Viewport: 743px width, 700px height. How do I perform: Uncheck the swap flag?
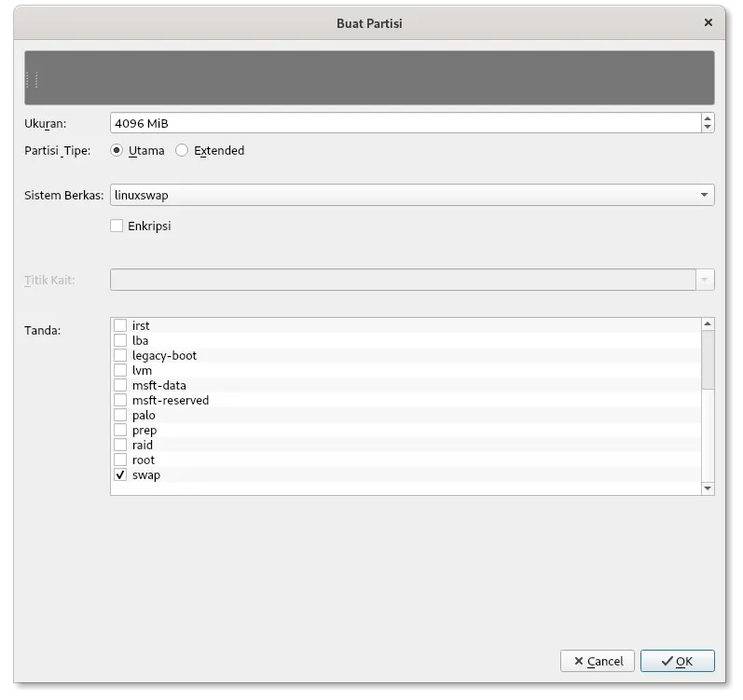pyautogui.click(x=120, y=474)
